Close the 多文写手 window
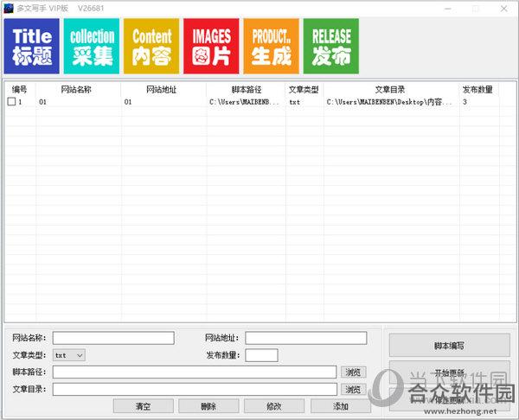This screenshot has height=420, width=519. tap(503, 9)
